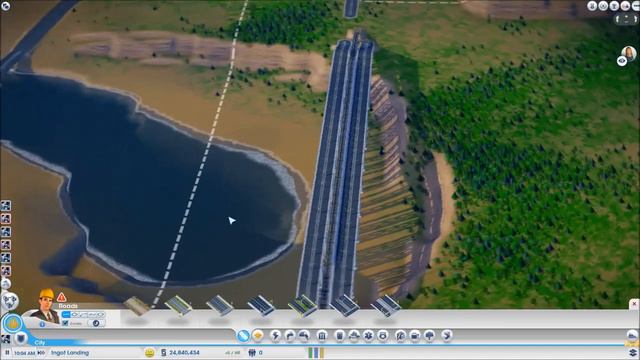This screenshot has height=360, width=640.
Task: Pick the streetcar avenue thumbnail
Action: [385, 306]
